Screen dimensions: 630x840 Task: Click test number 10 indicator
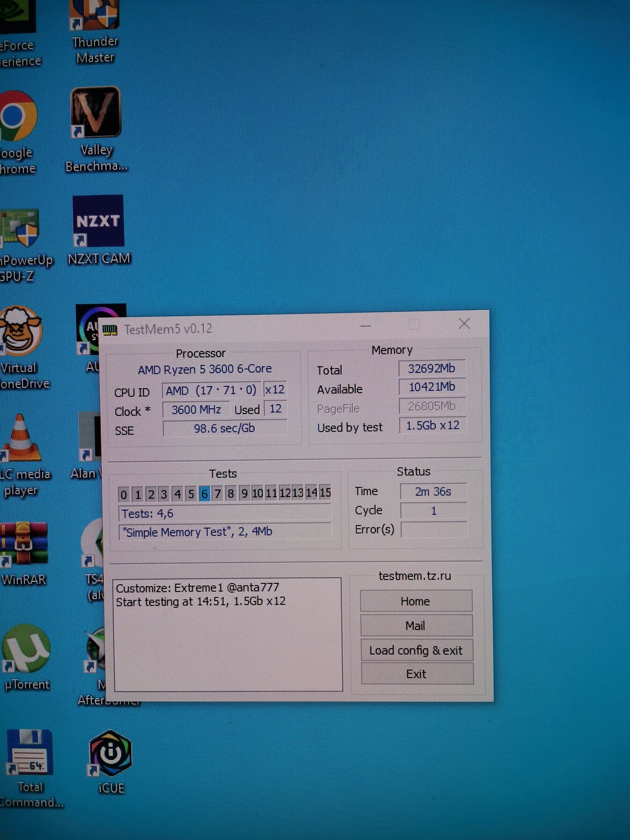(x=258, y=493)
